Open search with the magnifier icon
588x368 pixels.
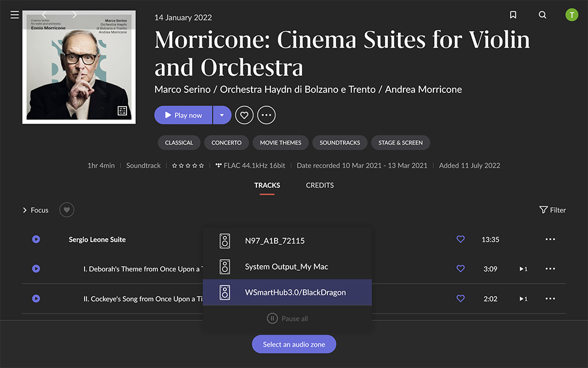[x=542, y=15]
